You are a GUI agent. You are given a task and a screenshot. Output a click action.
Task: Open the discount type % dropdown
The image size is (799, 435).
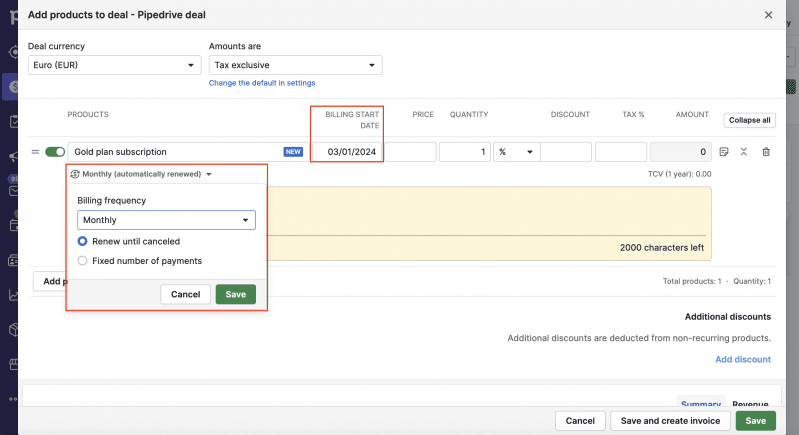[x=515, y=152]
